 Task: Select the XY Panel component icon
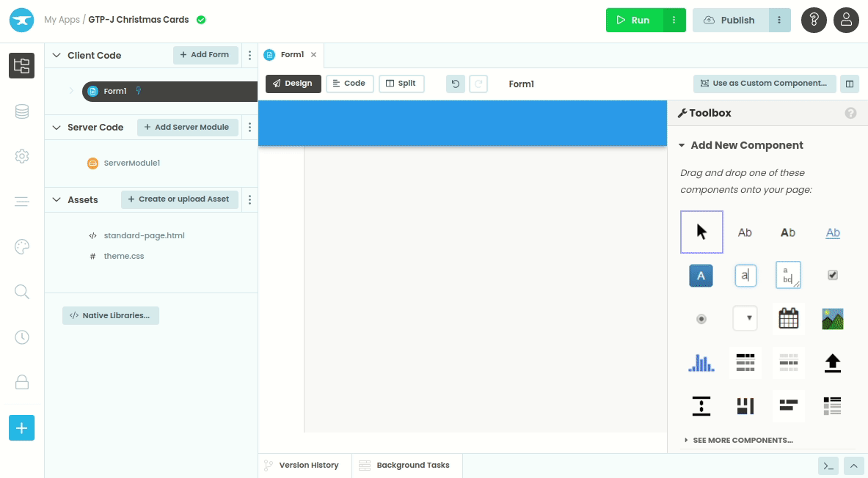click(x=745, y=406)
